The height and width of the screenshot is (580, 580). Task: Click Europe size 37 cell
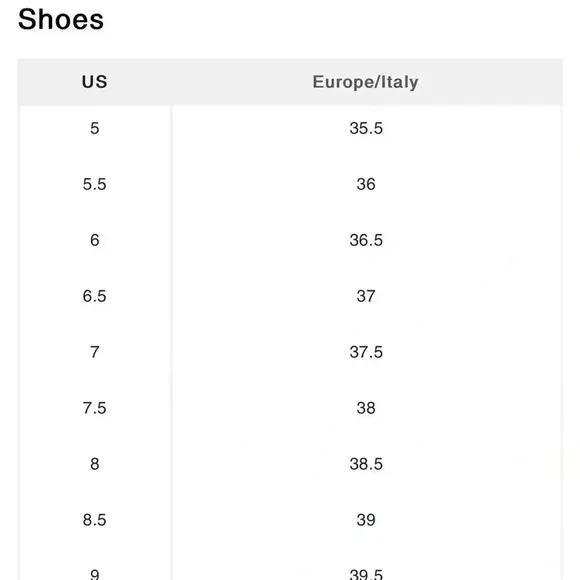click(x=366, y=296)
